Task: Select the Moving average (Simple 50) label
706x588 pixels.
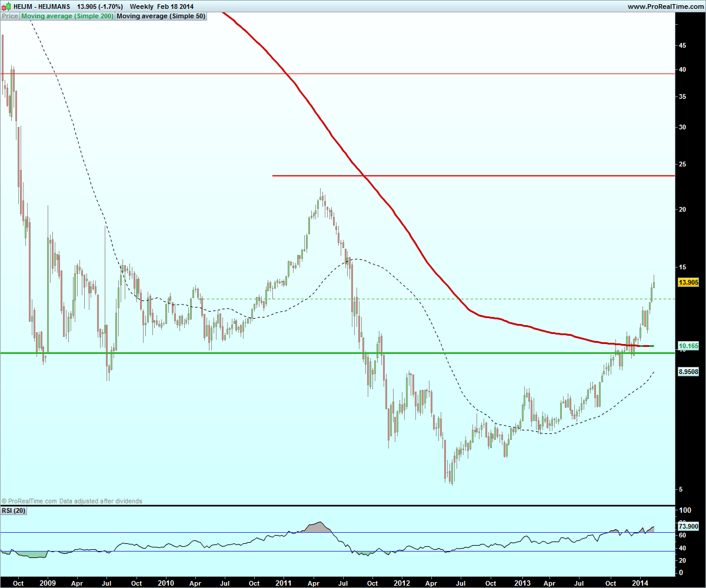Action: [161, 16]
